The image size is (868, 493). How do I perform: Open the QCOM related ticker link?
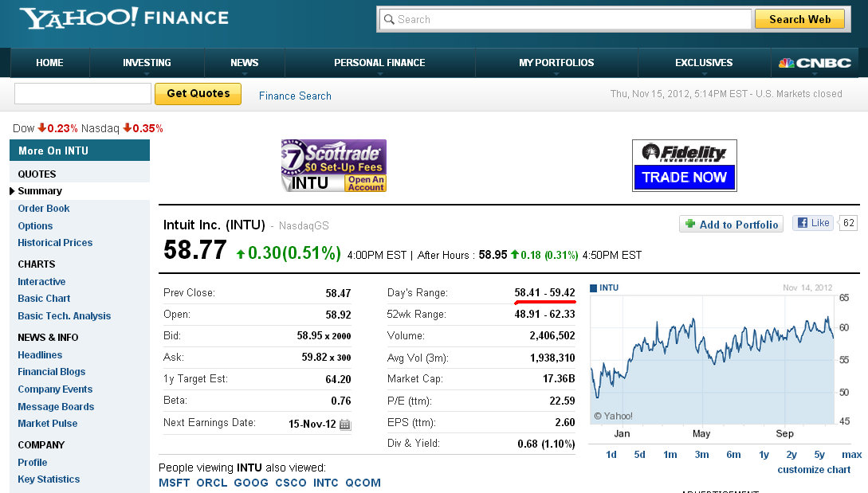pyautogui.click(x=363, y=483)
